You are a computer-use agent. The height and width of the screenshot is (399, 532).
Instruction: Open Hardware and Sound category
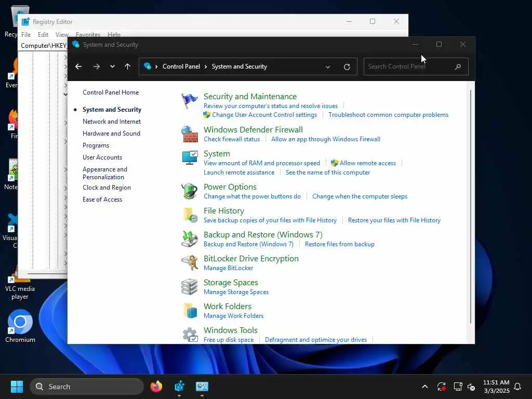(x=111, y=134)
